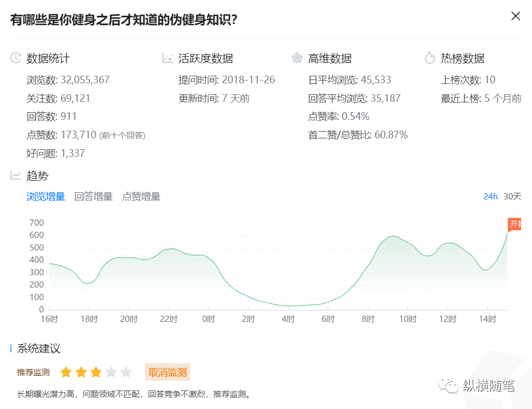Click the diamond icon beside 高维数据
The height and width of the screenshot is (409, 532).
297,58
